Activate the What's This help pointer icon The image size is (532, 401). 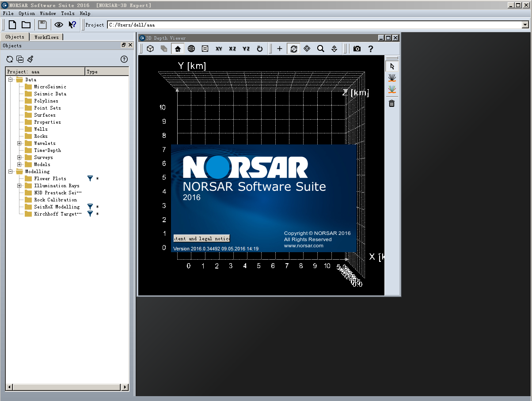pyautogui.click(x=72, y=25)
